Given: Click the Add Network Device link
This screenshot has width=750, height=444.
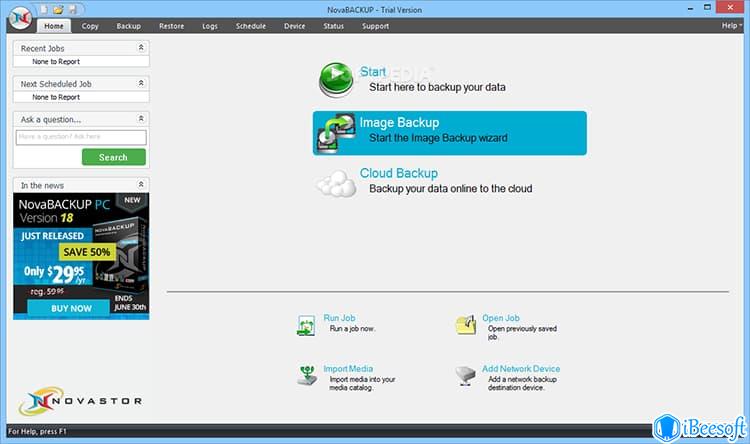Looking at the screenshot, I should (521, 368).
